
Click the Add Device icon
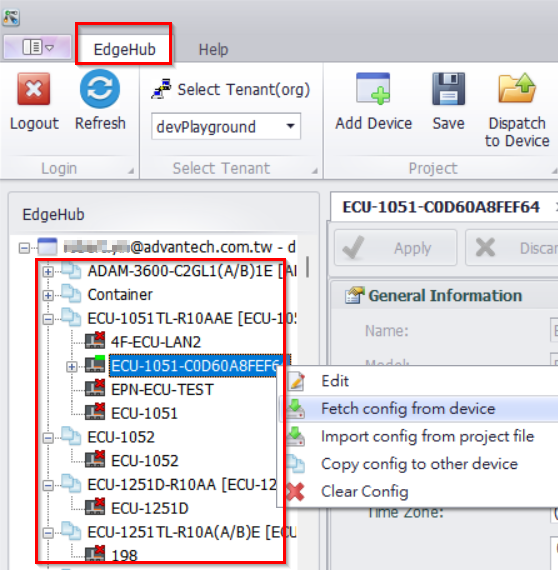(373, 88)
